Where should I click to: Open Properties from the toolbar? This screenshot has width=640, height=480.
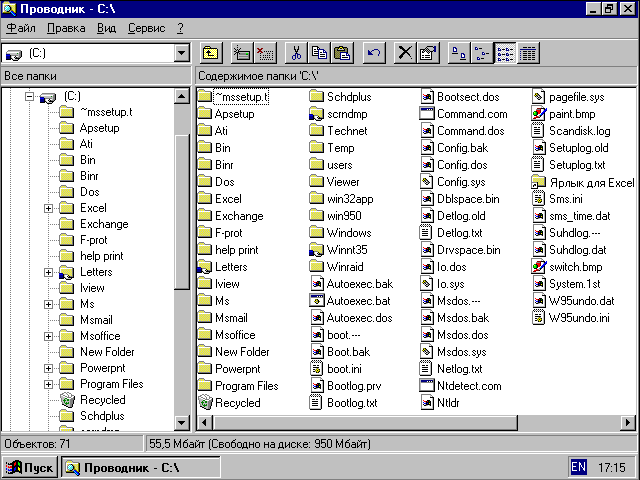pyautogui.click(x=427, y=53)
